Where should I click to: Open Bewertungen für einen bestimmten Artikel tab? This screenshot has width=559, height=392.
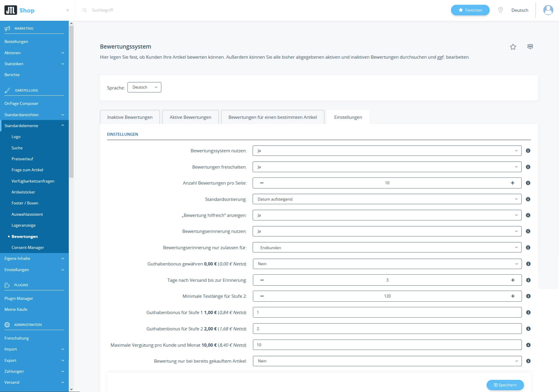click(273, 117)
